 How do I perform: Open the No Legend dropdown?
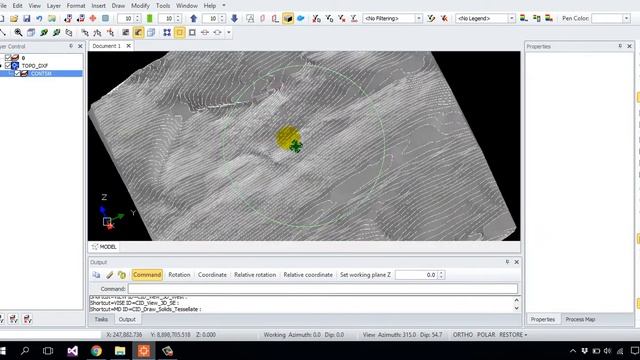(x=511, y=18)
